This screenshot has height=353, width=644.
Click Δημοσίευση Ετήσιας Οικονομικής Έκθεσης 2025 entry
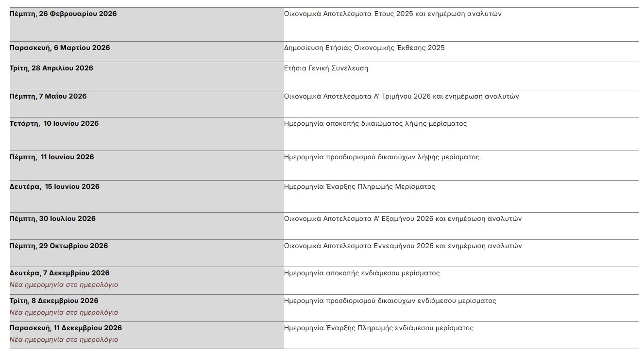[x=364, y=48]
